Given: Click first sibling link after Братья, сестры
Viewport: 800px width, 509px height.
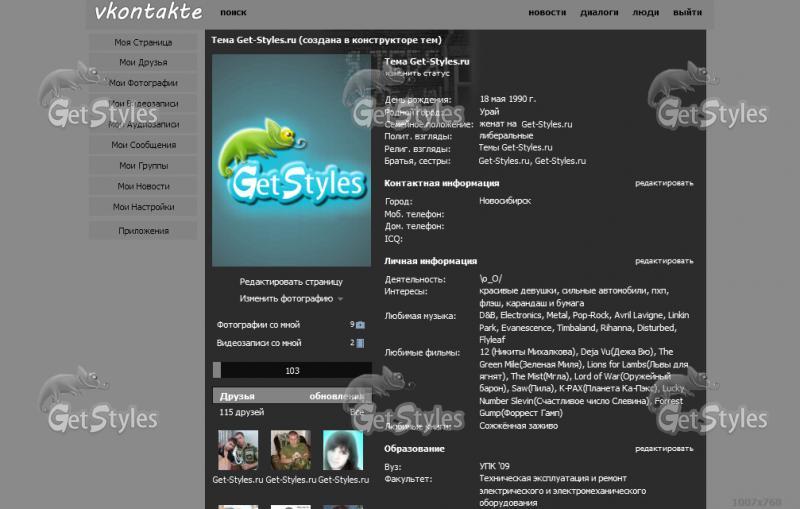Looking at the screenshot, I should click(504, 161).
